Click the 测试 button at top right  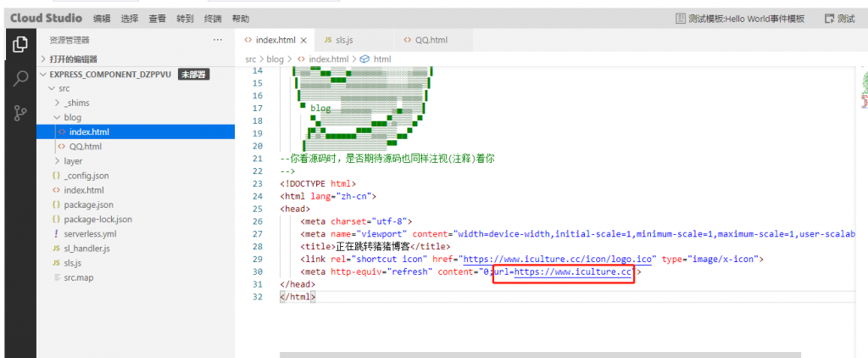(x=839, y=18)
